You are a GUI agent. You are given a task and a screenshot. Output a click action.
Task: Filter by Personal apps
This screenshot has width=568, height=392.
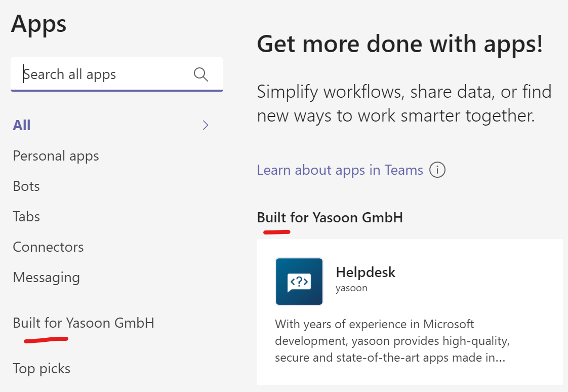click(x=56, y=156)
